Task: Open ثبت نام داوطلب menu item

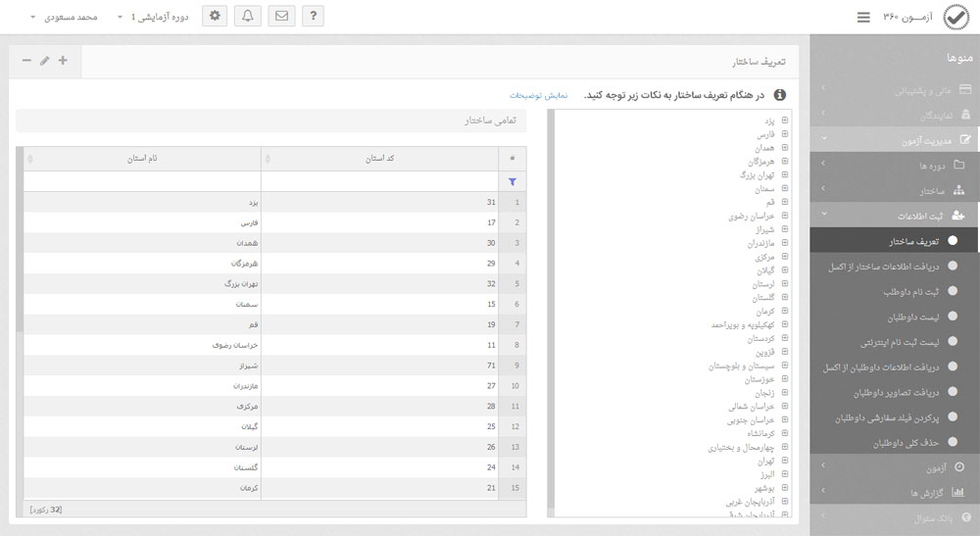Action: point(895,291)
